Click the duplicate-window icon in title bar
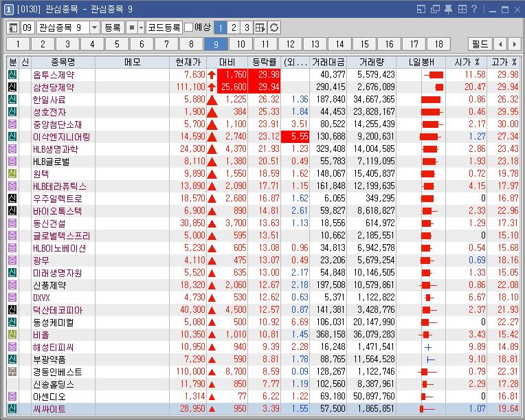Viewport: 525px width, 420px height. click(435, 9)
